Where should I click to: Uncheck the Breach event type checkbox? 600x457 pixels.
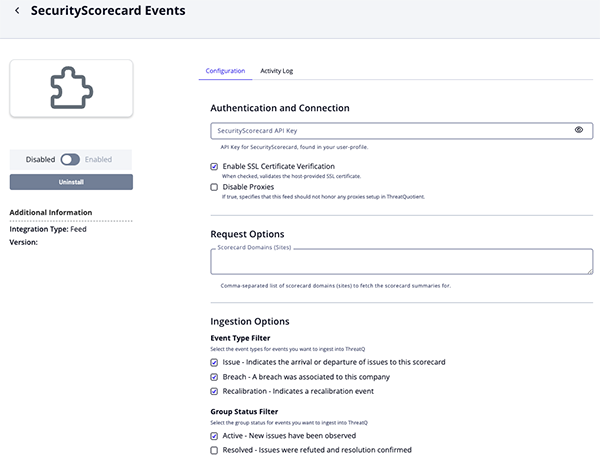214,377
